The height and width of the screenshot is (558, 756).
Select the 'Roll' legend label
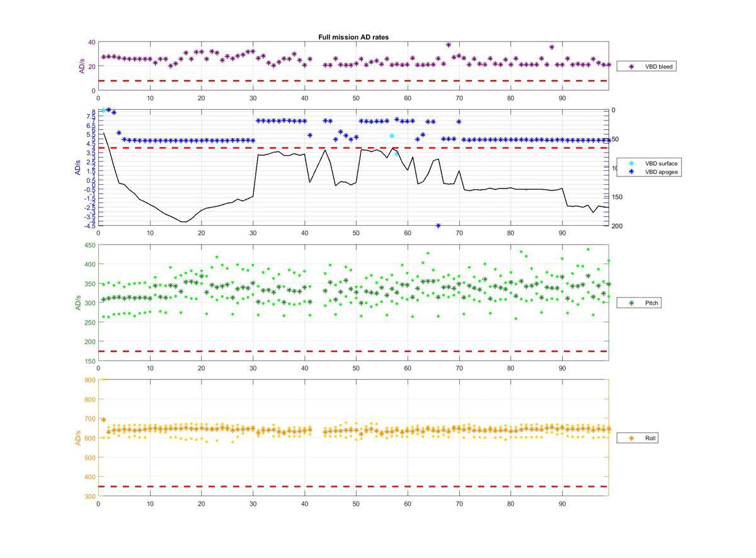pos(651,438)
